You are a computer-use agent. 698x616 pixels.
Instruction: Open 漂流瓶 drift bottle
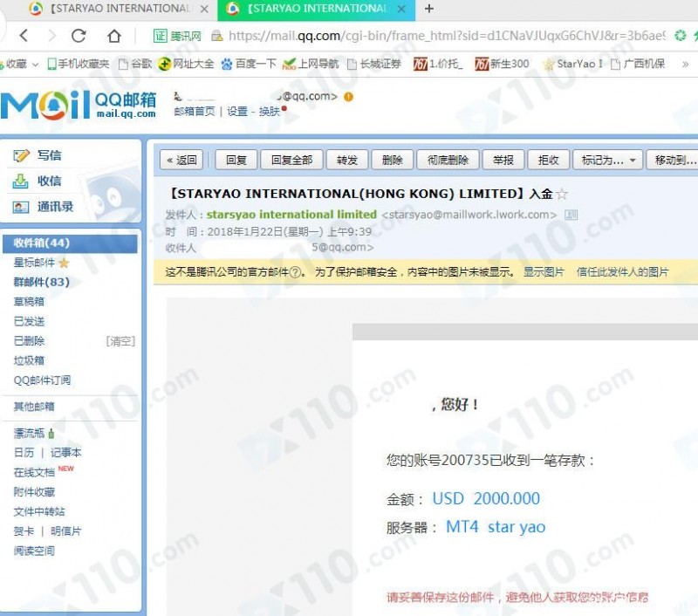point(30,433)
